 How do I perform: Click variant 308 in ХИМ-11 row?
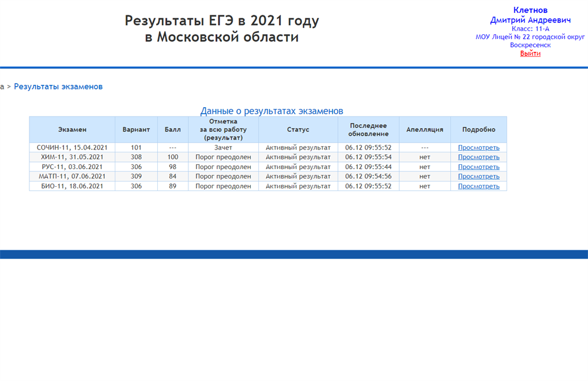136,157
